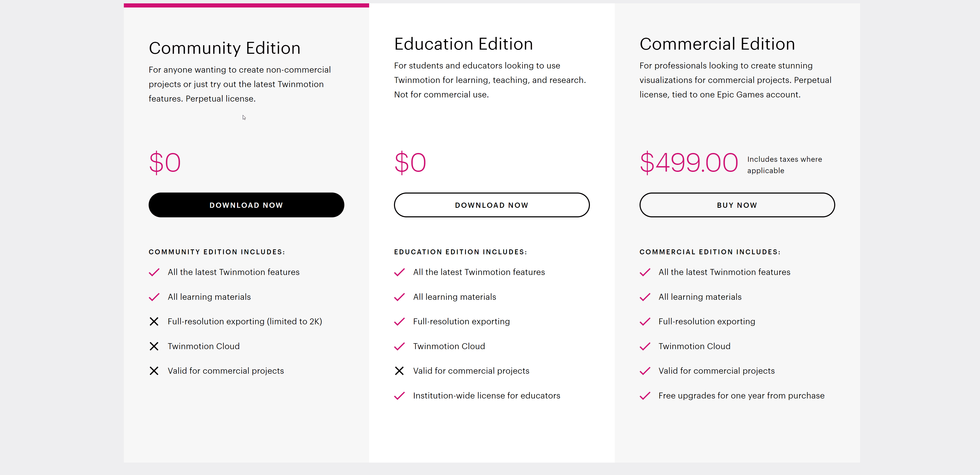Viewport: 980px width, 475px height.
Task: Click Community Edition Download Now button
Action: point(246,205)
